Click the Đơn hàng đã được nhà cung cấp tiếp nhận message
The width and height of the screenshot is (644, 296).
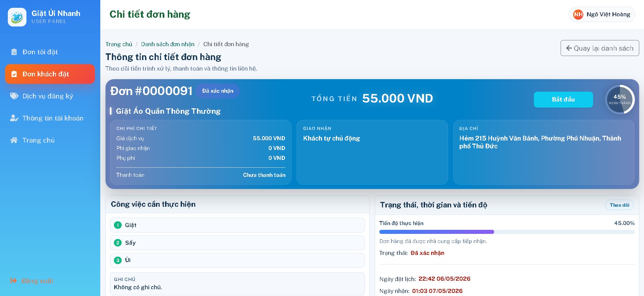pos(433,241)
